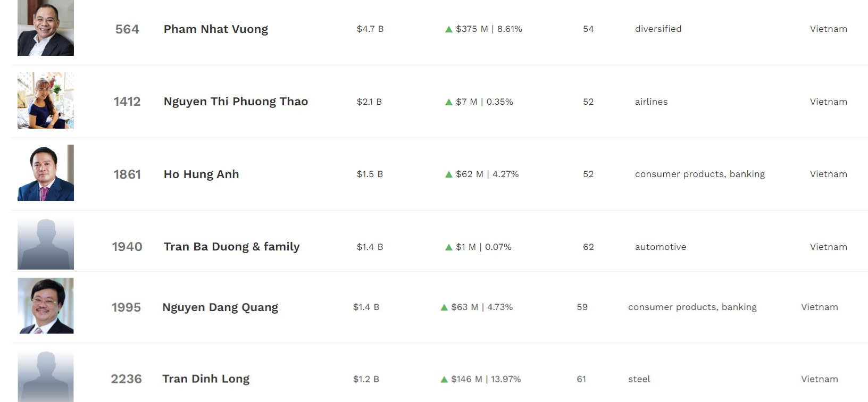Click the green up arrow beside $1 M
Image resolution: width=868 pixels, height=402 pixels.
point(448,247)
